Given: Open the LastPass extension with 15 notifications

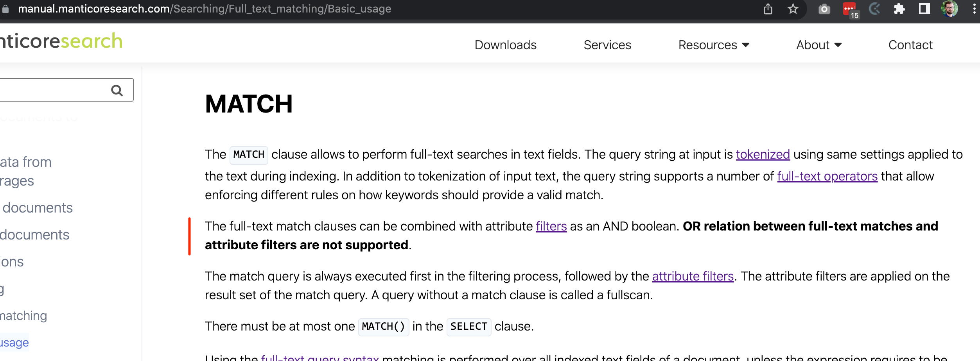Looking at the screenshot, I should [849, 9].
